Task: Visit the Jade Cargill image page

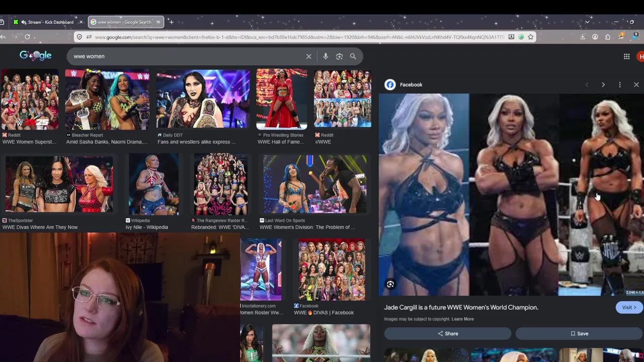Action: [x=629, y=307]
